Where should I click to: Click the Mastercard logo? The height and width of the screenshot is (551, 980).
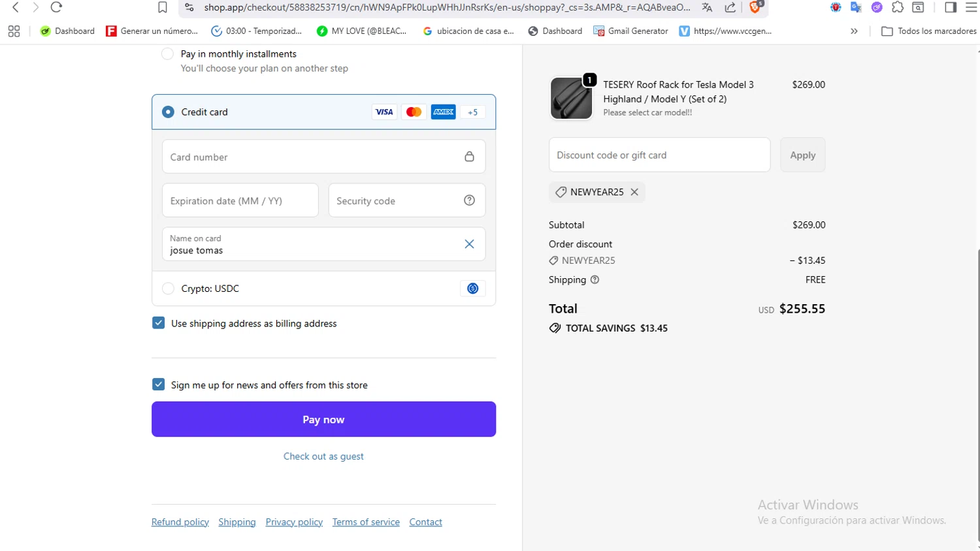(x=414, y=112)
